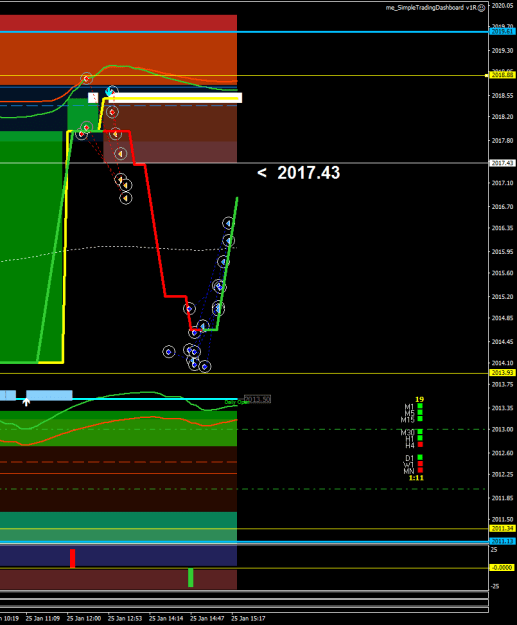Screen dimensions: 517x625
Task: Click the H4 red trend square
Action: [x=420, y=444]
